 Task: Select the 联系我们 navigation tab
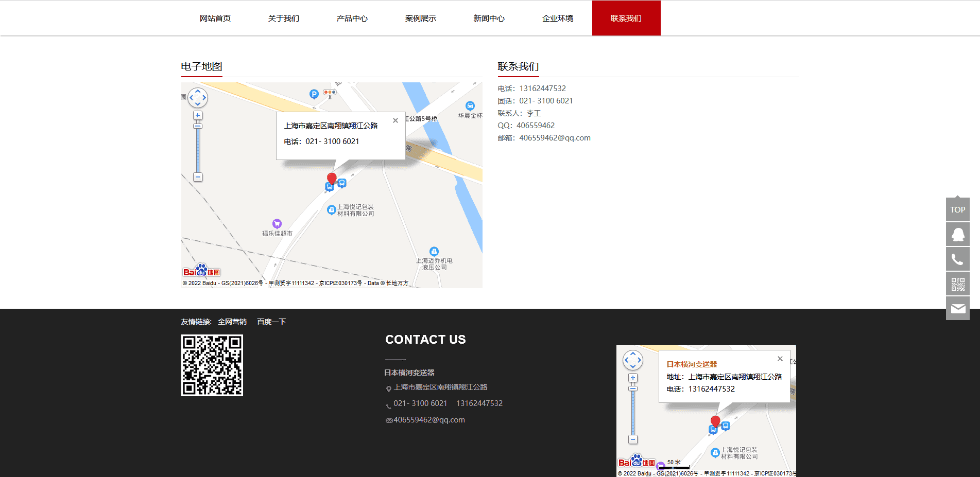click(626, 19)
